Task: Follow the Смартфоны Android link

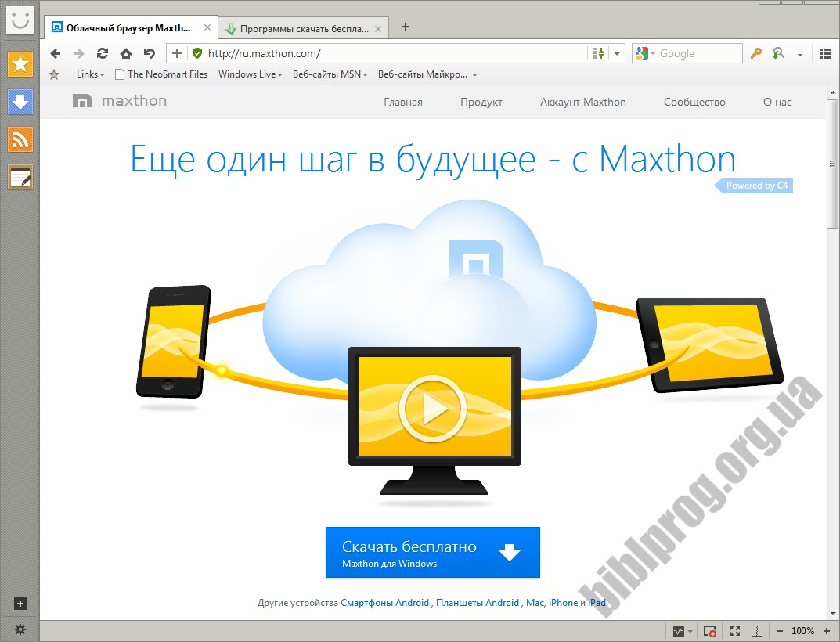Action: [384, 603]
